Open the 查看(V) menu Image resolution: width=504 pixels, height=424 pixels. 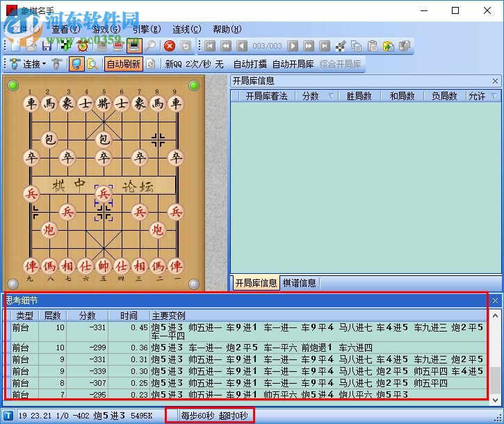(65, 29)
